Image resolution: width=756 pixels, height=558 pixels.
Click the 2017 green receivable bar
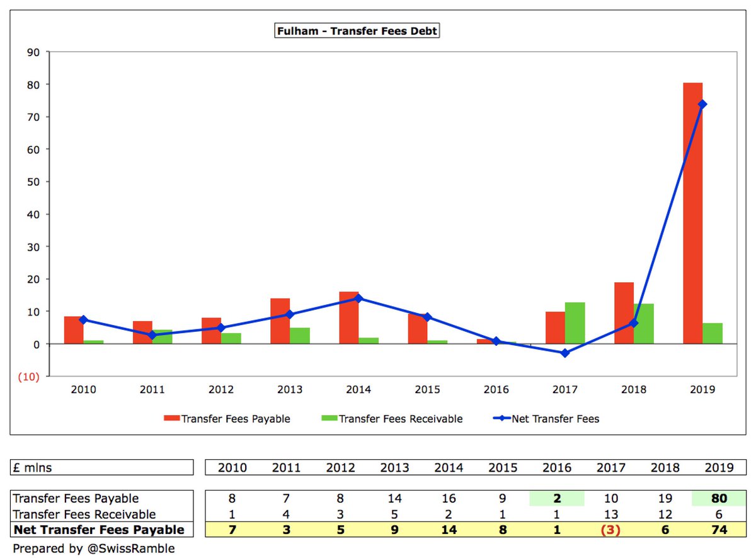point(575,323)
